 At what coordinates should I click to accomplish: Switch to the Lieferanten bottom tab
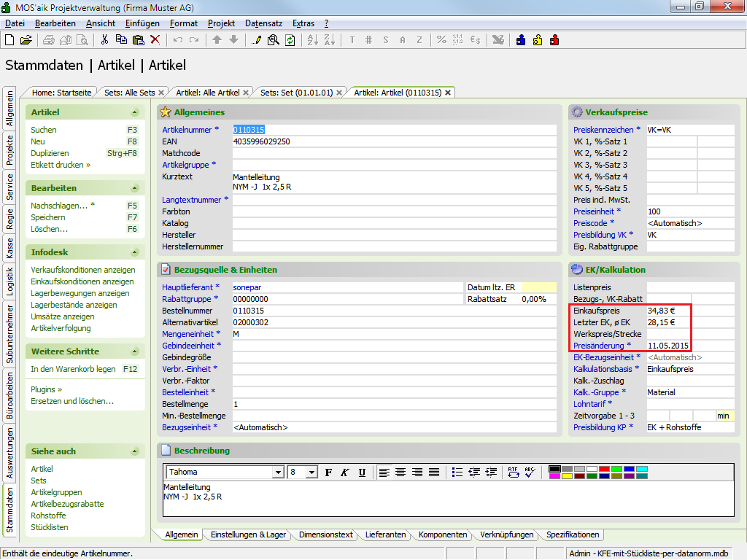point(385,534)
